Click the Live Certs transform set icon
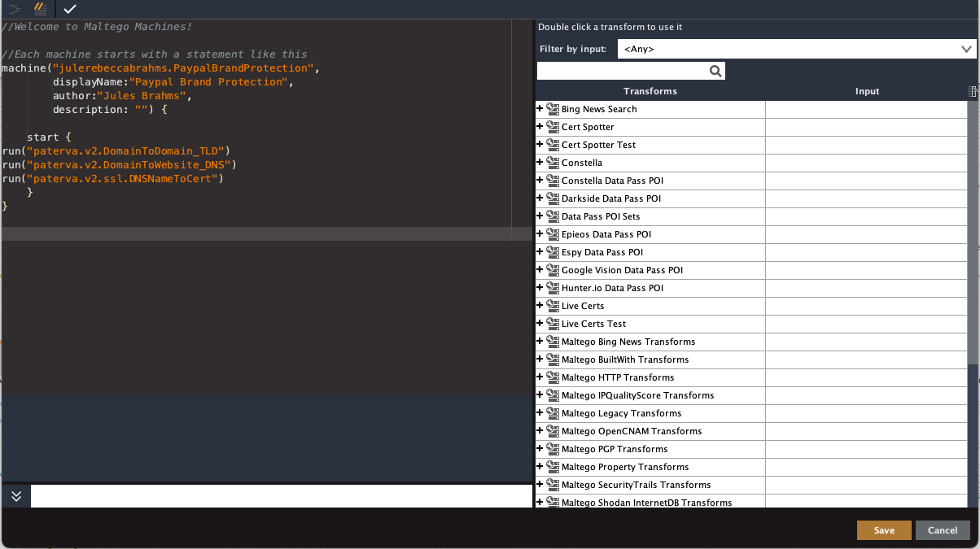 click(553, 306)
